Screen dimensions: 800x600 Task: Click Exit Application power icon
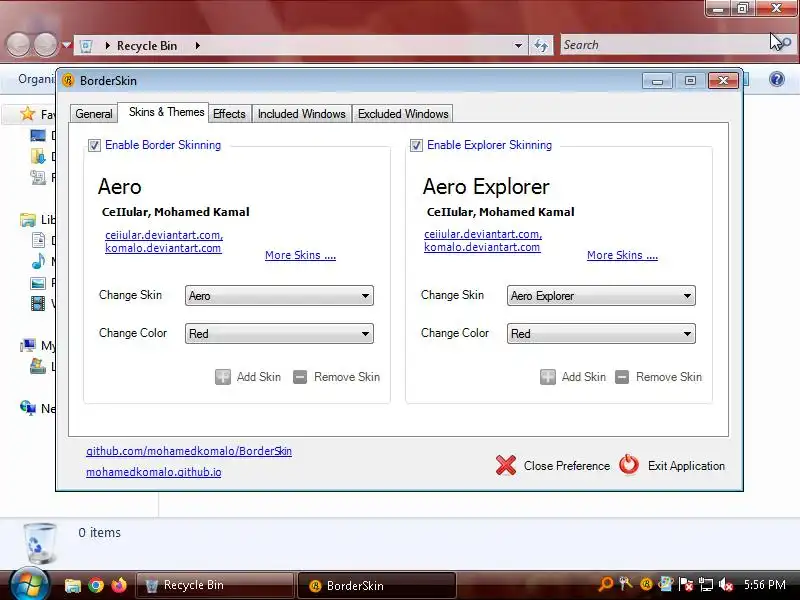[x=629, y=465]
